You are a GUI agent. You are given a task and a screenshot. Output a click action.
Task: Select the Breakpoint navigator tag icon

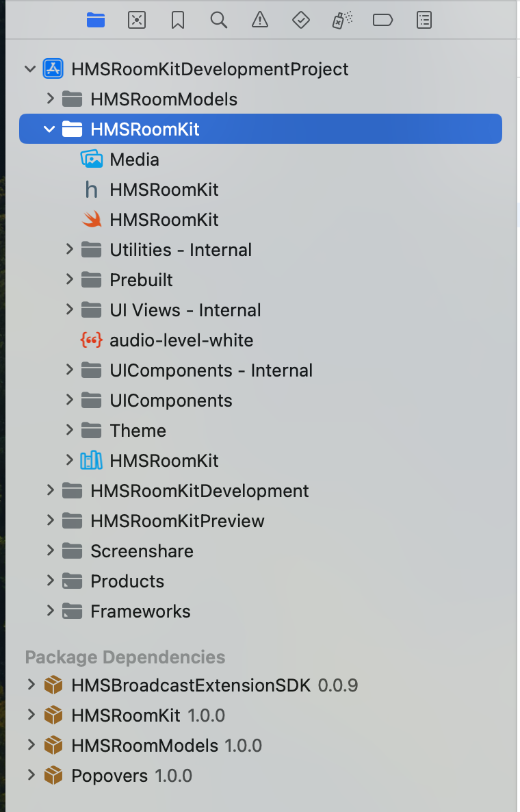click(x=382, y=20)
